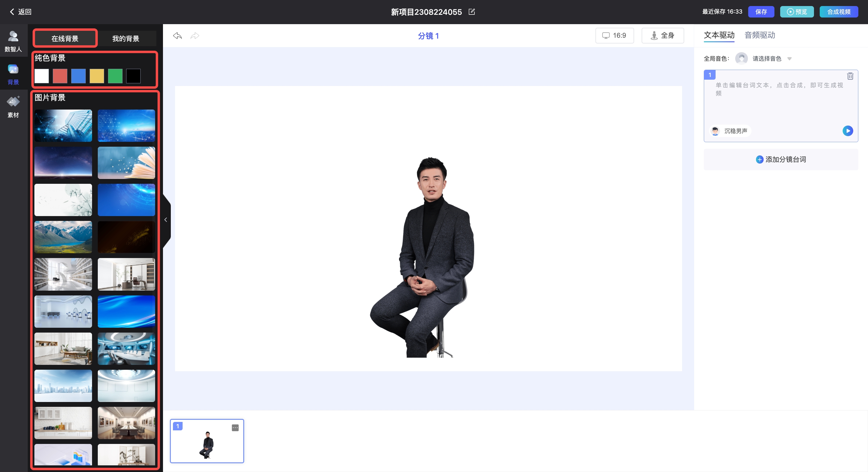Image resolution: width=868 pixels, height=472 pixels.
Task: Select the white exhibition hall background
Action: coord(63,312)
